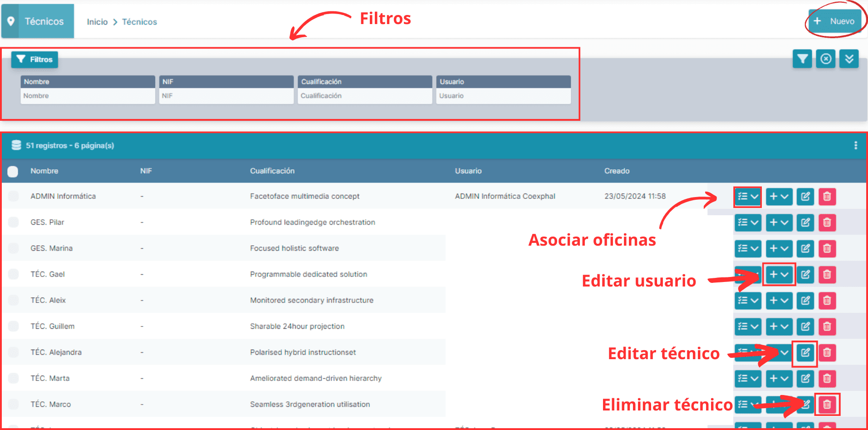Click the circled X clear filters icon
This screenshot has height=430, width=868.
[825, 59]
